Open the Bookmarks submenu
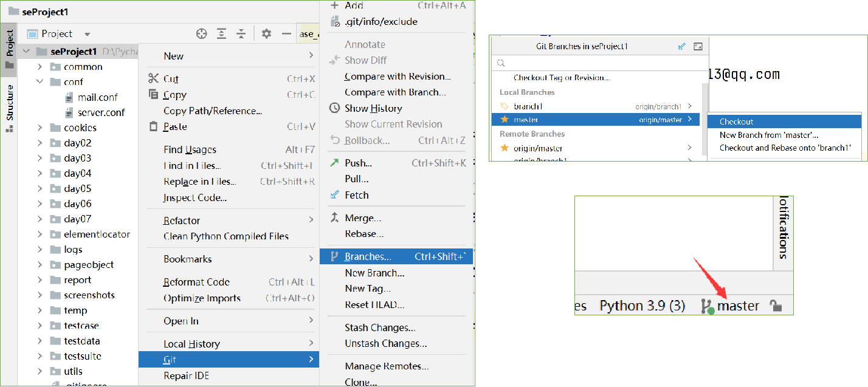868x387 pixels. (x=229, y=259)
